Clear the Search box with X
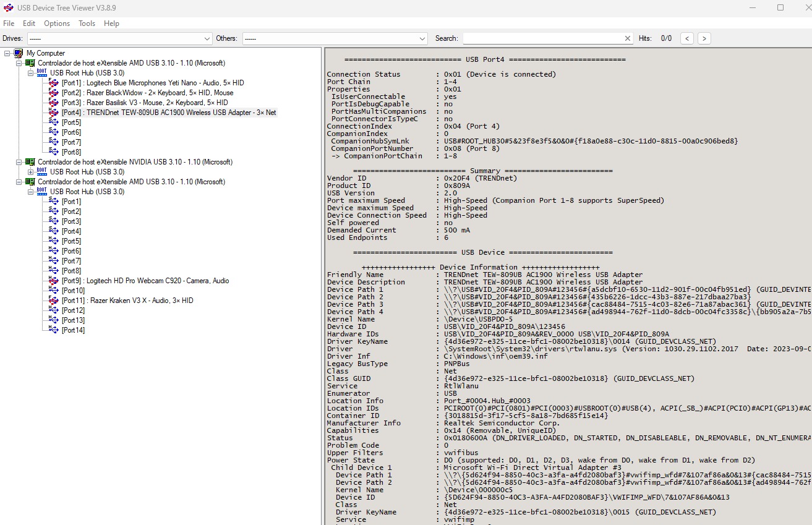Viewport: 812px width, 525px height. pos(628,38)
